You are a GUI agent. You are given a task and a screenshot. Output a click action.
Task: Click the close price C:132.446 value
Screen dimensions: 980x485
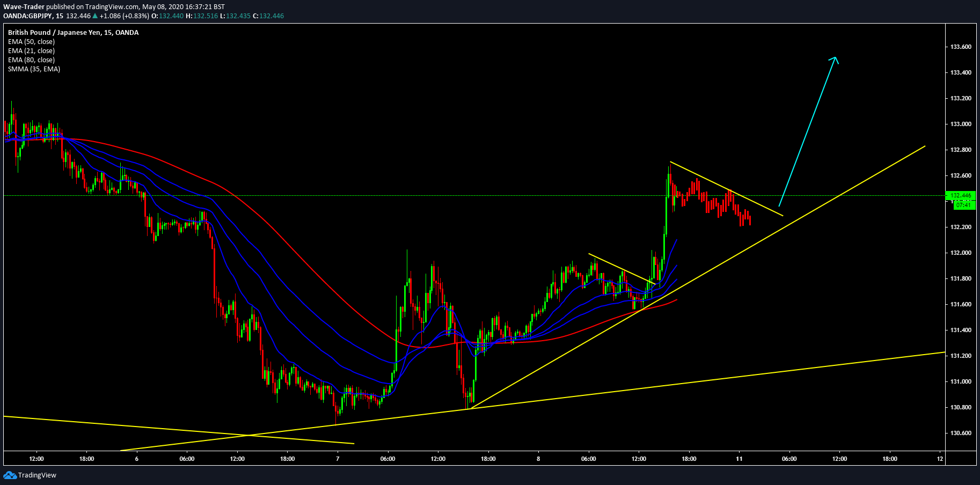pos(268,16)
